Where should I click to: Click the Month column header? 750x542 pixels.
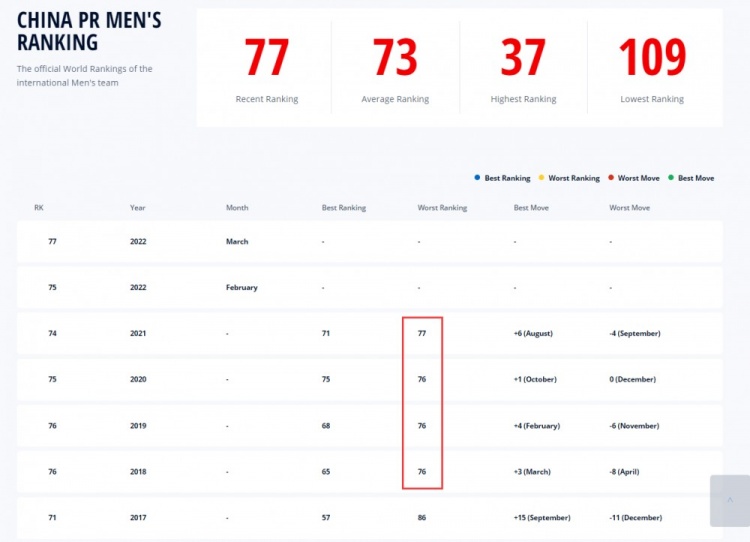(x=237, y=208)
